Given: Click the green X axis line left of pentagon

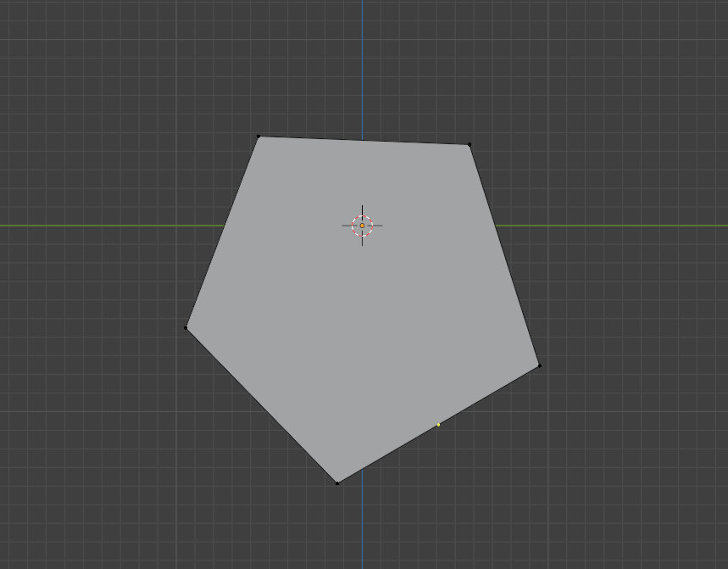Looking at the screenshot, I should [111, 226].
